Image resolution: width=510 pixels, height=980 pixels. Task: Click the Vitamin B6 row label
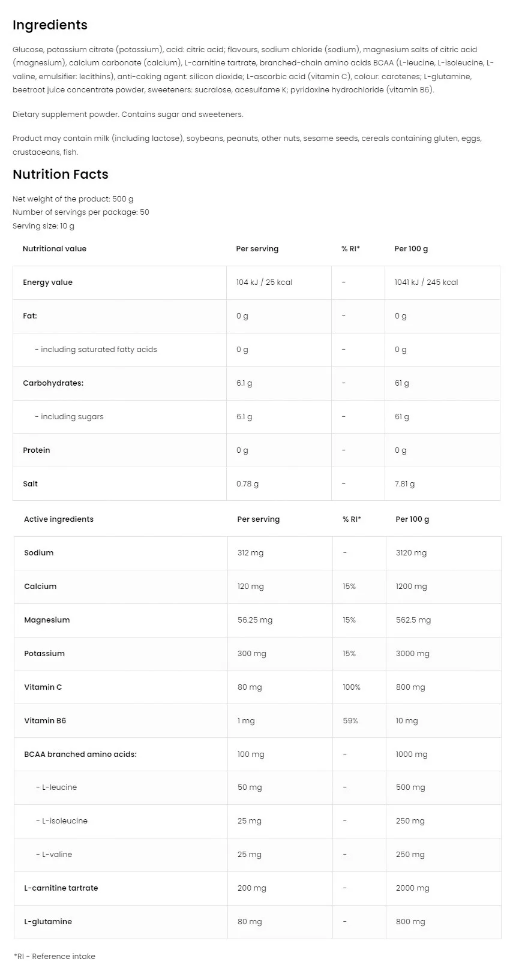(x=45, y=721)
